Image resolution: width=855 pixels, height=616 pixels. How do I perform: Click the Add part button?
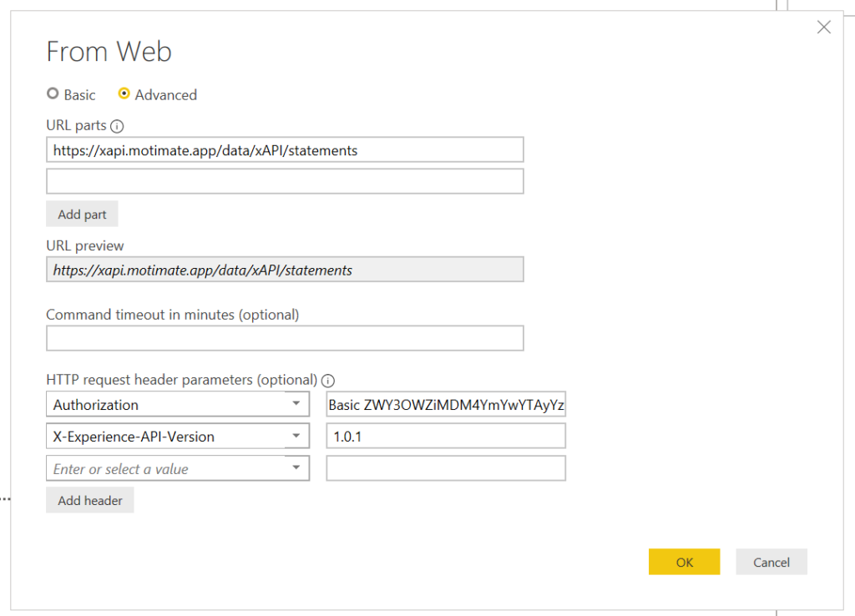(x=82, y=215)
